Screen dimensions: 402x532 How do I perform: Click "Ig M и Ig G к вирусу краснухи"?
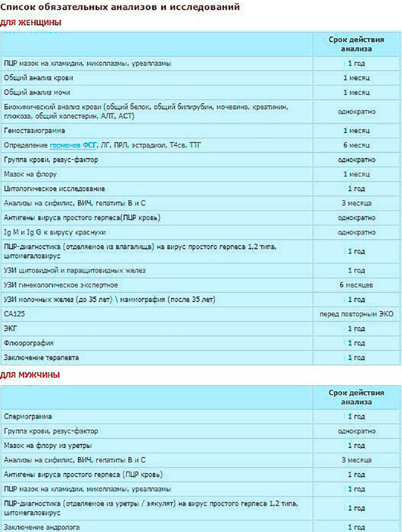click(x=55, y=232)
